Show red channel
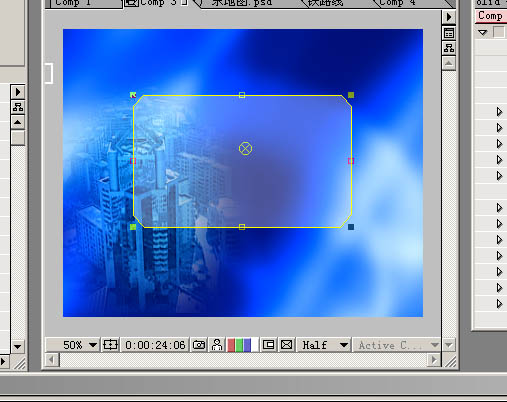Viewport: 507px width, 402px height. coord(231,345)
